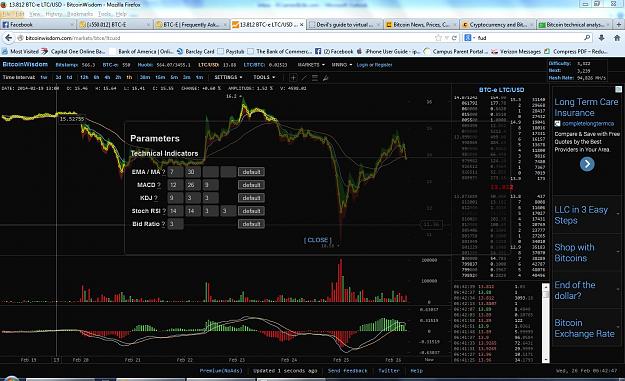
Task: Open Twitter footer link
Action: [389, 371]
